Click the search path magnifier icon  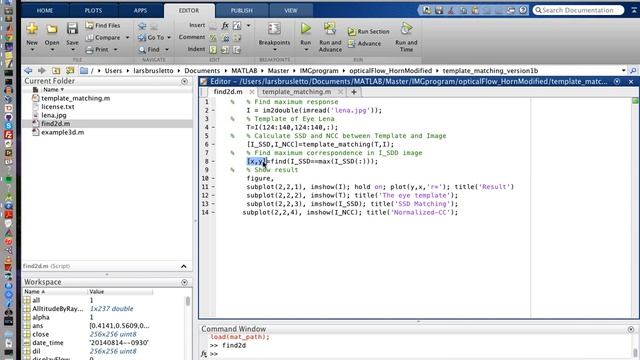click(633, 71)
